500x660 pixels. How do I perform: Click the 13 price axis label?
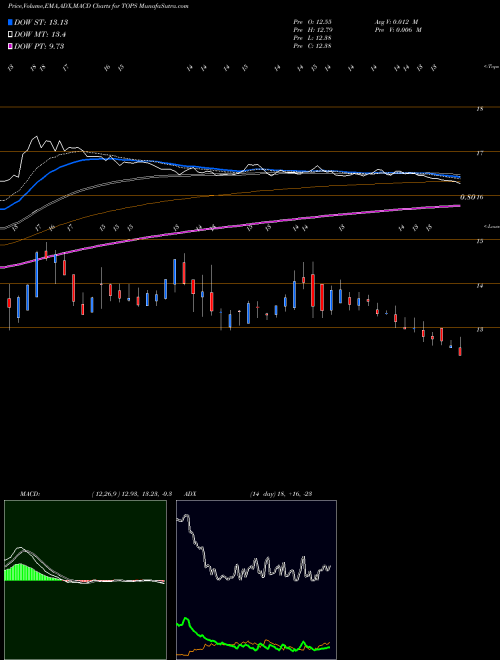click(479, 330)
